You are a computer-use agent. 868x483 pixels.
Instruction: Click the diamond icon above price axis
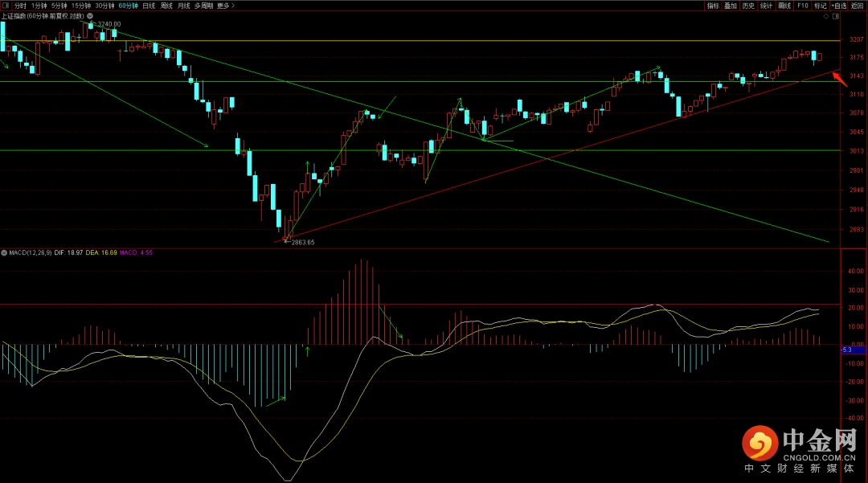(826, 16)
